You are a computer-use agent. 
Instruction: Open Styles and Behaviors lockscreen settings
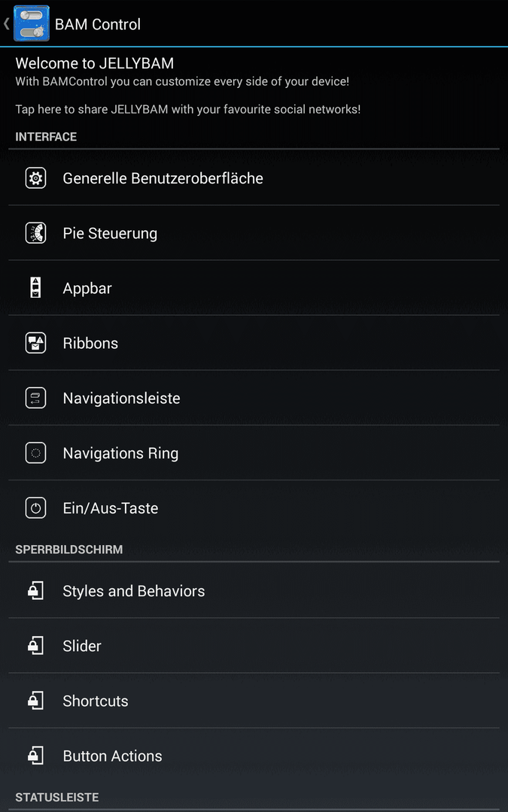coord(254,591)
